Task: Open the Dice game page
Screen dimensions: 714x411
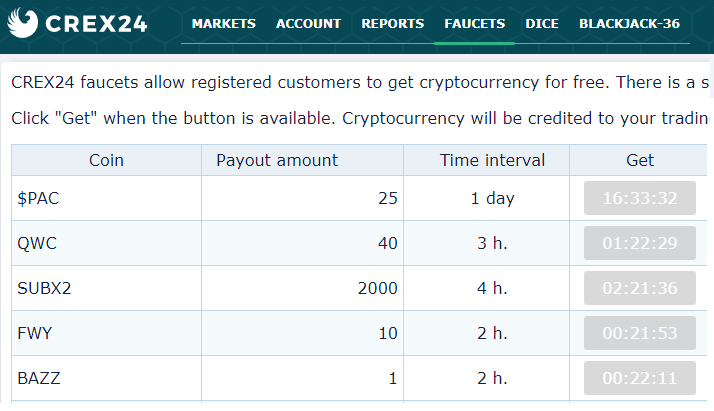Action: click(542, 23)
